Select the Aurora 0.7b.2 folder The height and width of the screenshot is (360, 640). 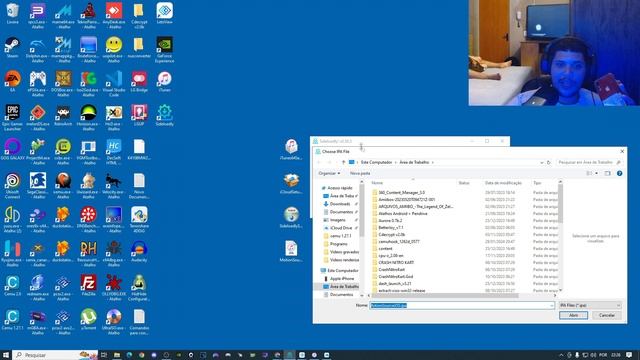tap(464, 220)
